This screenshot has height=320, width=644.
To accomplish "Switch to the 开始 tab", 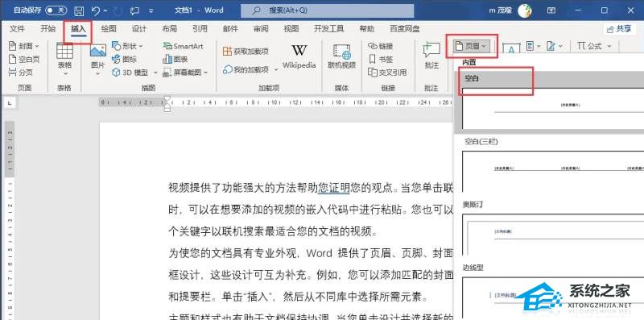I will pyautogui.click(x=48, y=29).
